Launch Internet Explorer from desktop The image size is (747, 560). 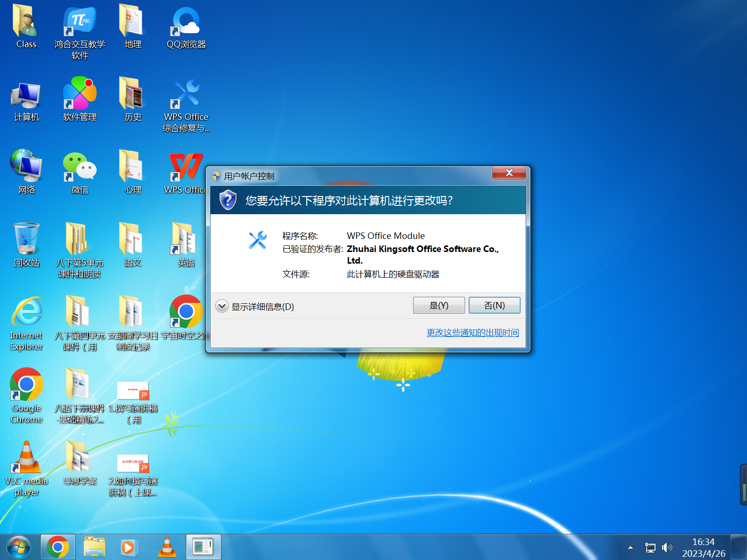27,323
